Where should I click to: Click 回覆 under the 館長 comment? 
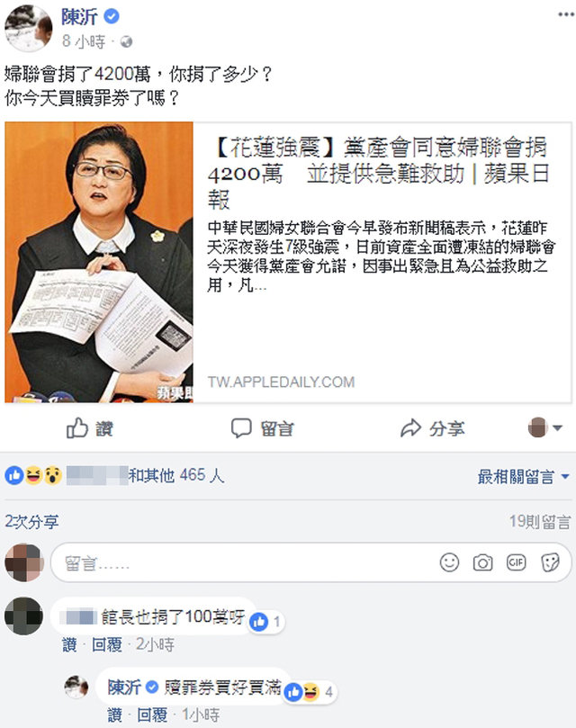tap(107, 644)
